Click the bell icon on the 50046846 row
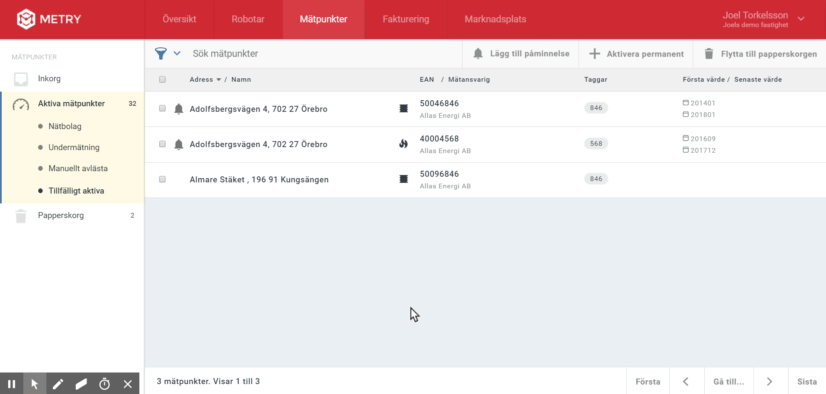The image size is (826, 394). tap(179, 109)
